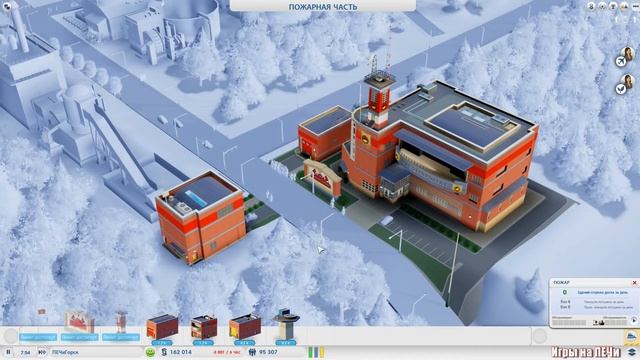Select the second fire garage module thumbnail
This screenshot has height=360, width=640.
pos(203,327)
